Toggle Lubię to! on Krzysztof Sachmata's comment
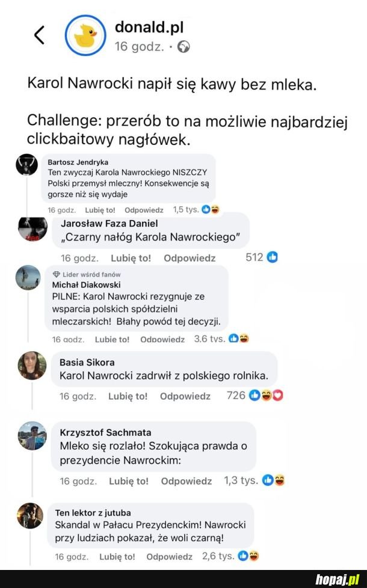Screen dimensions: 367x588 [x=128, y=481]
